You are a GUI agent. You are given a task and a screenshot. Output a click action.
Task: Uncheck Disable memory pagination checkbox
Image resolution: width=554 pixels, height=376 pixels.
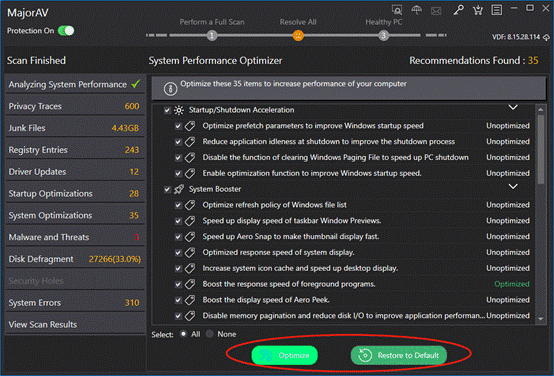pos(178,316)
